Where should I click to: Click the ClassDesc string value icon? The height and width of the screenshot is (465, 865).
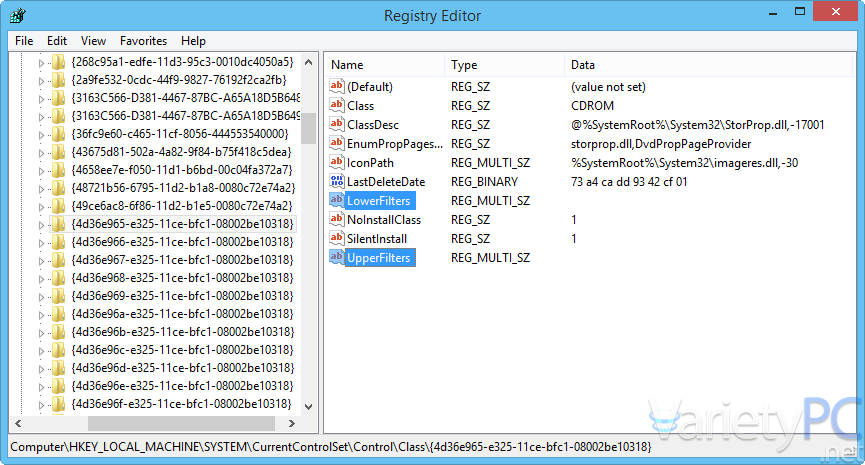pyautogui.click(x=337, y=125)
